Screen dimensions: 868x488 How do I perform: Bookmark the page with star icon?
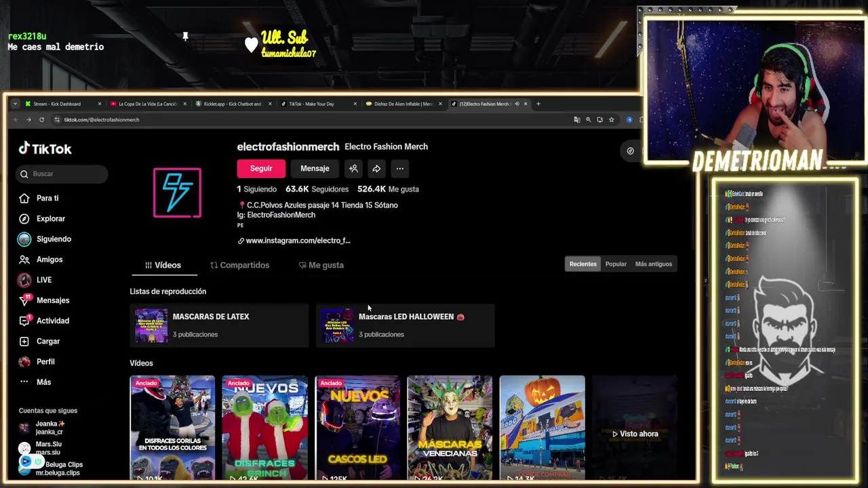coord(611,119)
